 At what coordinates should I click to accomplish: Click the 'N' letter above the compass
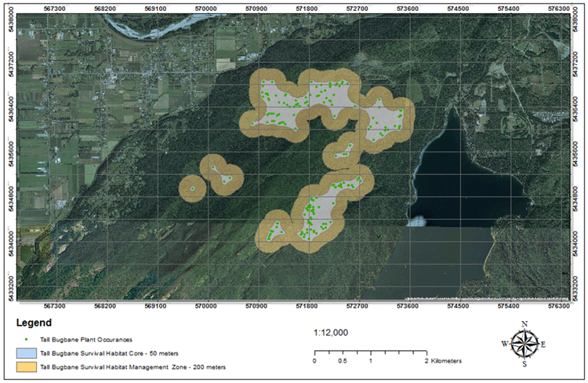(x=524, y=324)
